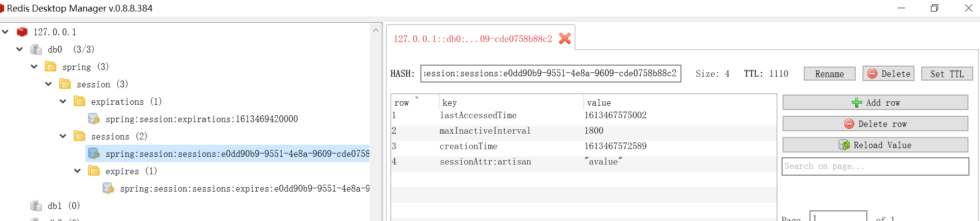The width and height of the screenshot is (980, 221).
Task: Restore the Redis Desktop Manager window
Action: point(934,8)
